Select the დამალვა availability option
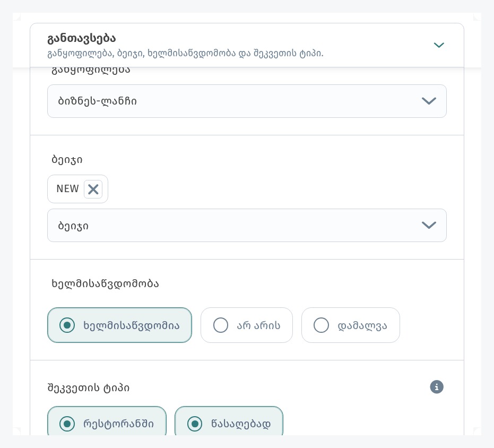 pyautogui.click(x=351, y=325)
